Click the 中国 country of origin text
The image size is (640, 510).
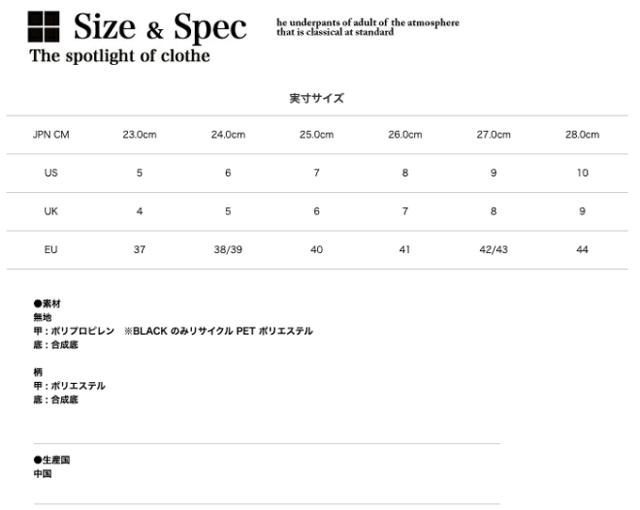[x=42, y=474]
